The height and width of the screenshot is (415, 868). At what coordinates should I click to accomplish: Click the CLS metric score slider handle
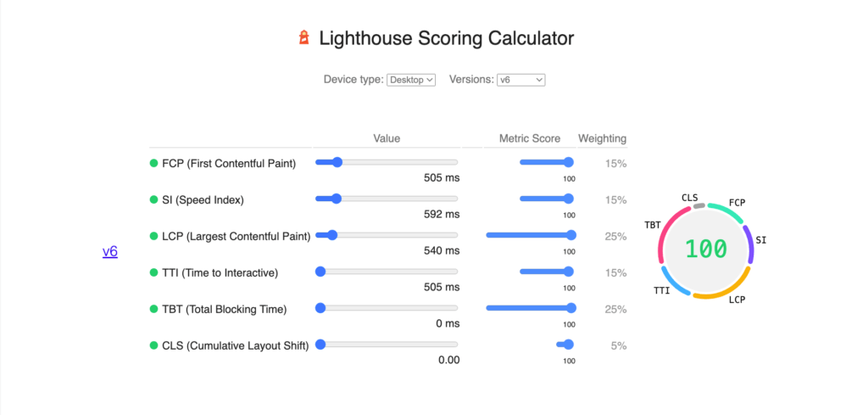[569, 345]
